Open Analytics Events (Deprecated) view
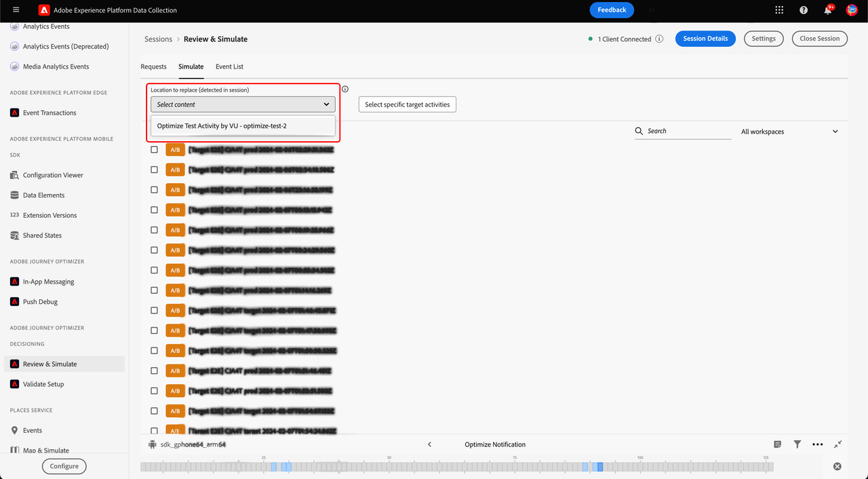Screen dimensions: 868x479 (65, 46)
